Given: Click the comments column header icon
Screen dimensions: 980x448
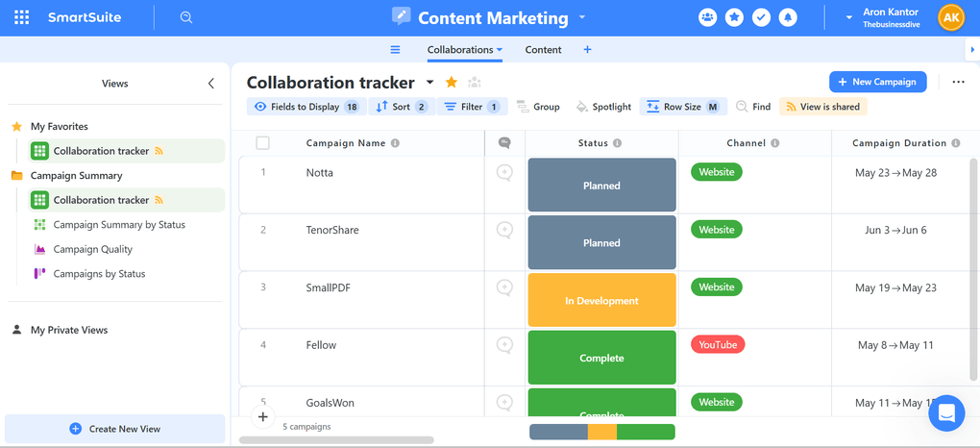Looking at the screenshot, I should [x=504, y=143].
